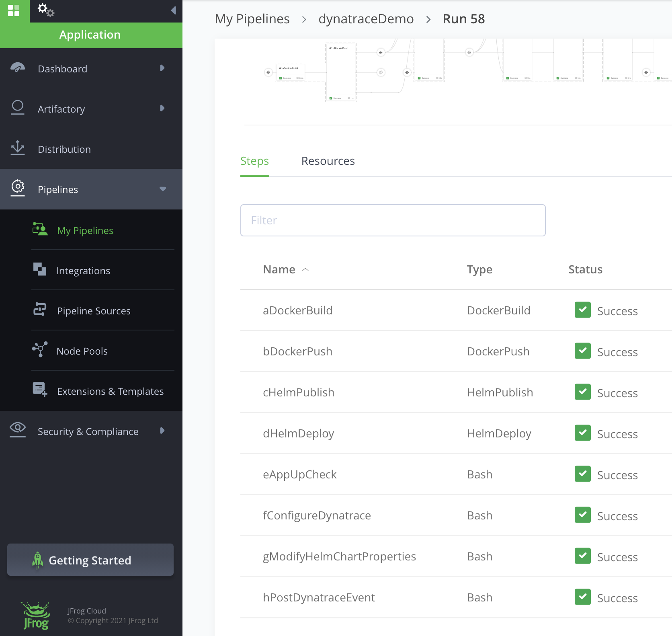The height and width of the screenshot is (636, 672).
Task: Open the application grid icon
Action: tap(14, 10)
